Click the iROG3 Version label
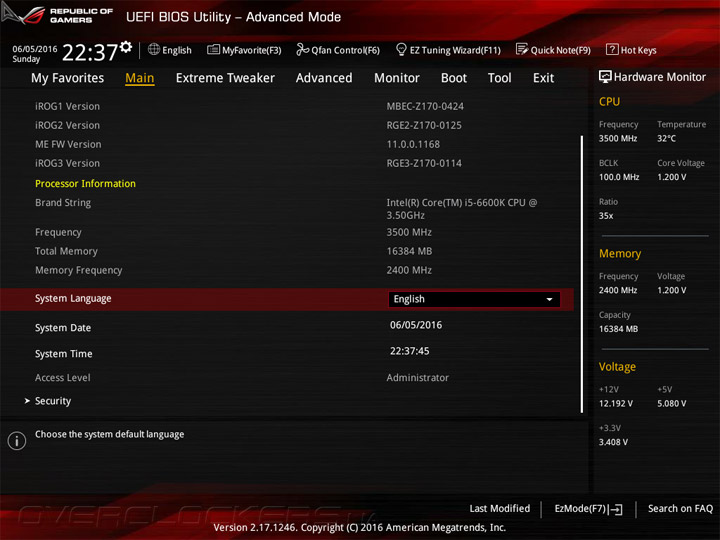Screen dimensions: 720x540 click(x=68, y=163)
